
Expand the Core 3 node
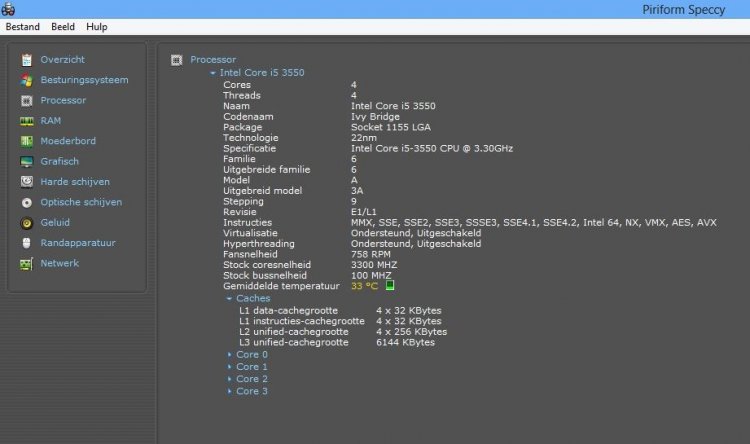coord(230,391)
